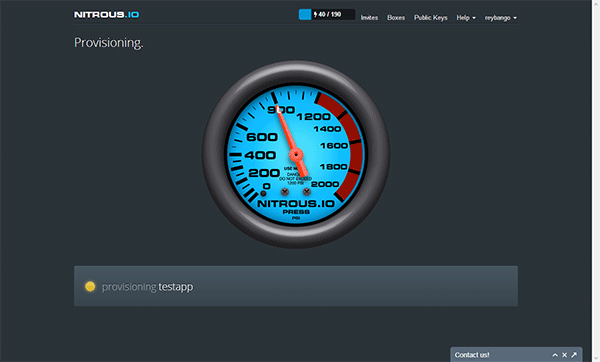Close the Contact us widget

[x=564, y=355]
